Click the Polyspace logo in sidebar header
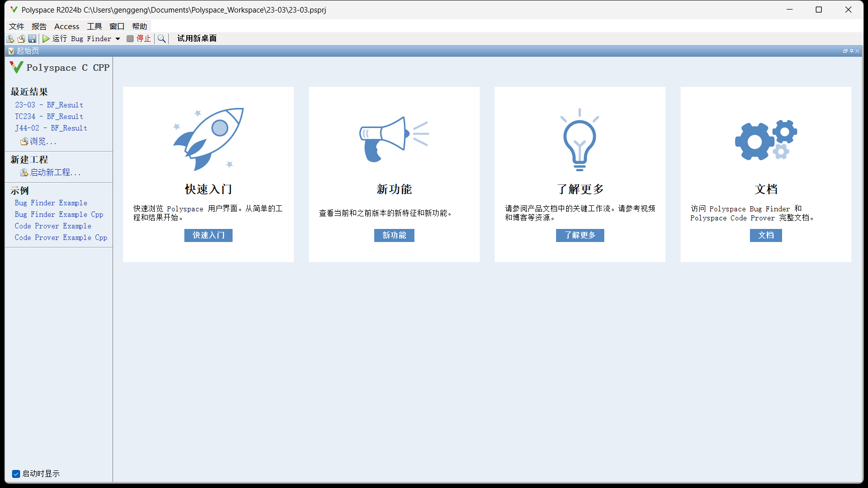Viewport: 868px width, 488px height. (17, 67)
